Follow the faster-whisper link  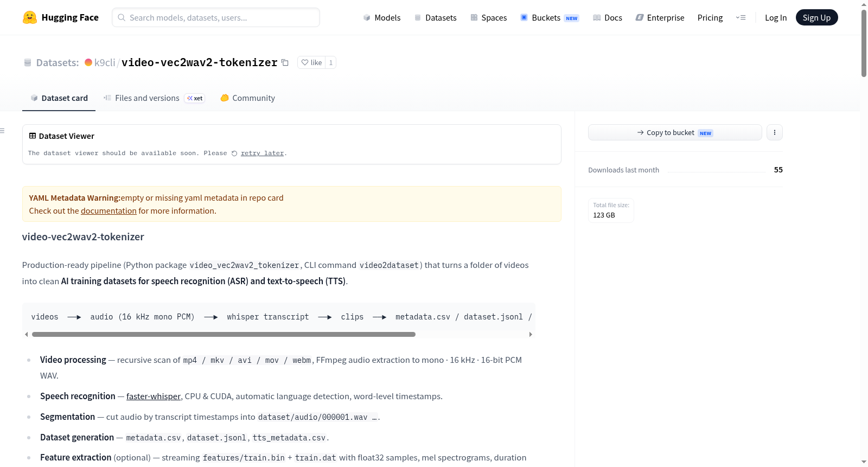tap(154, 396)
